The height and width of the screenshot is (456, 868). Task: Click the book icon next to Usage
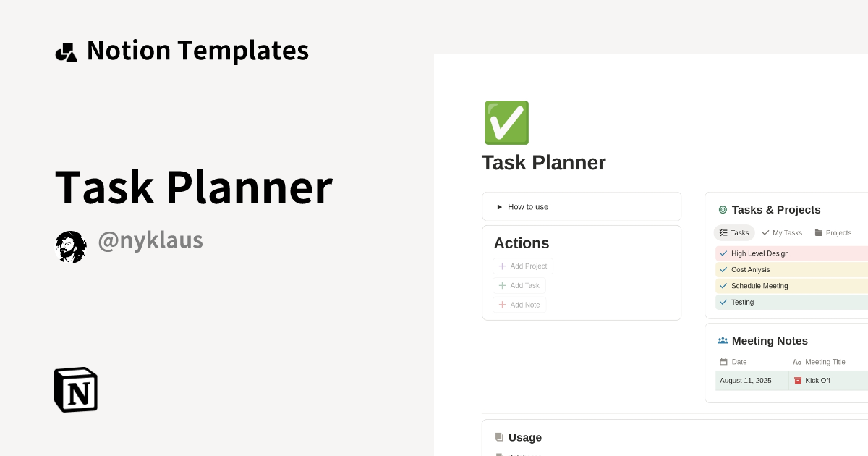499,437
